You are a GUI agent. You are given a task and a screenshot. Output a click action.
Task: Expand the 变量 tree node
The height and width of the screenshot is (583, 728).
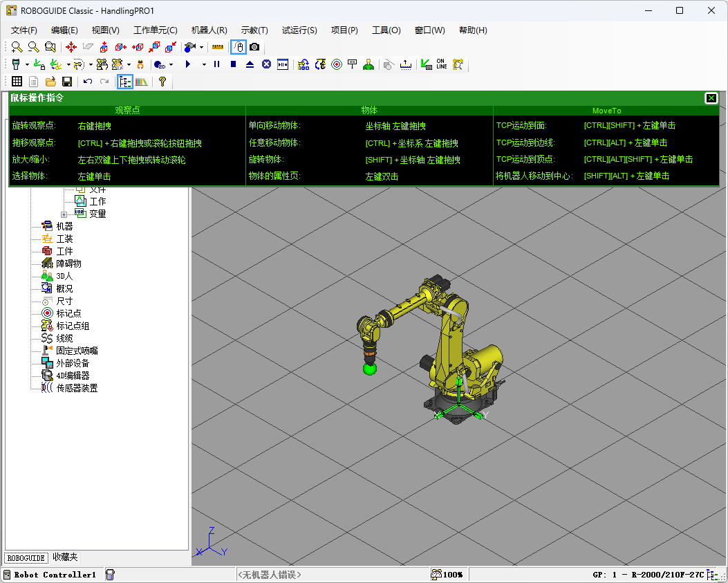(x=64, y=214)
